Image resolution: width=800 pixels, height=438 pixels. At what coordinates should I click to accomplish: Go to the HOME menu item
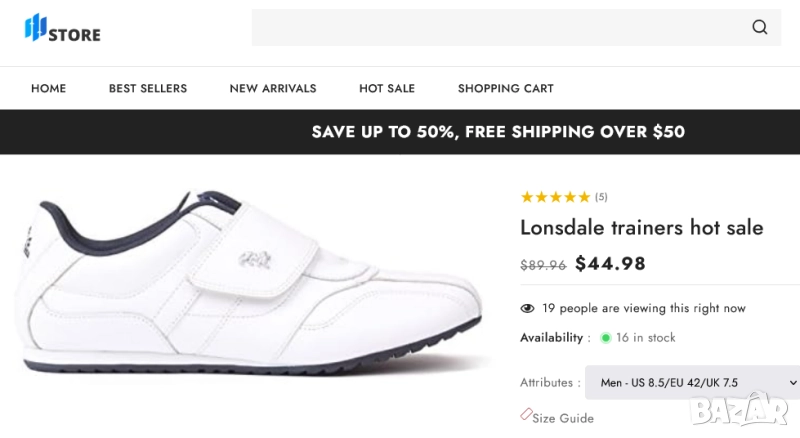click(x=48, y=88)
